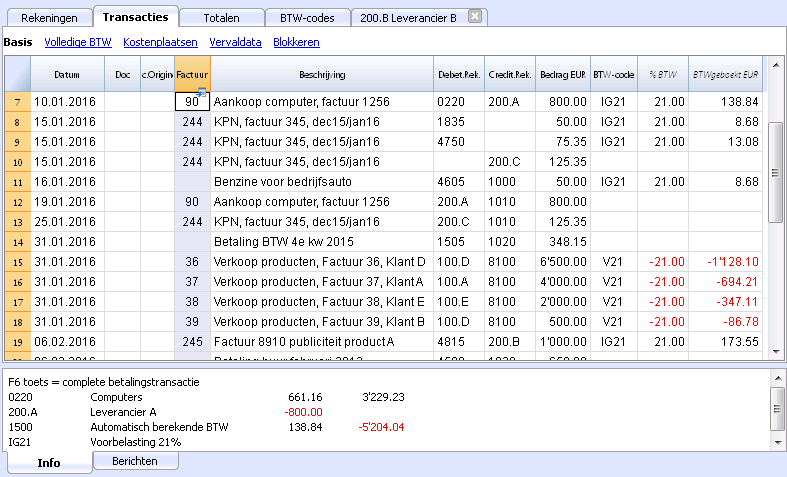The height and width of the screenshot is (477, 787).
Task: Click the % BTW column header
Action: 663,74
